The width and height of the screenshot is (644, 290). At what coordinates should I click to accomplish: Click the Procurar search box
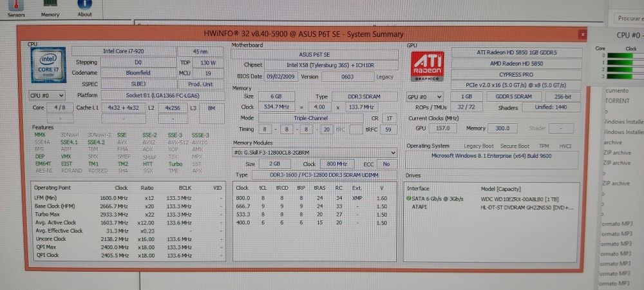click(629, 19)
